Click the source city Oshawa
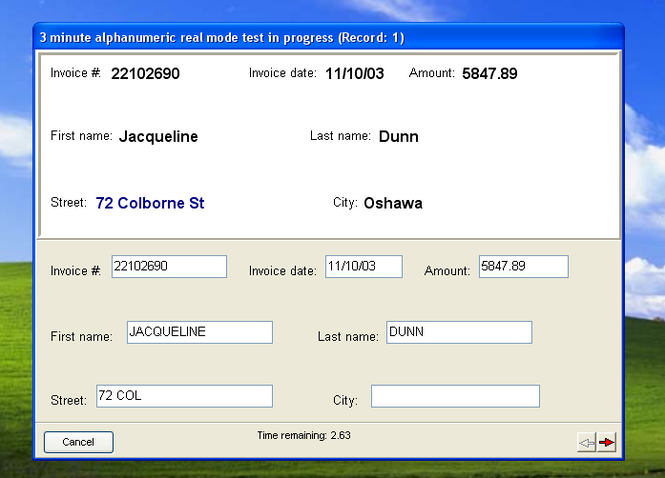 tap(393, 203)
